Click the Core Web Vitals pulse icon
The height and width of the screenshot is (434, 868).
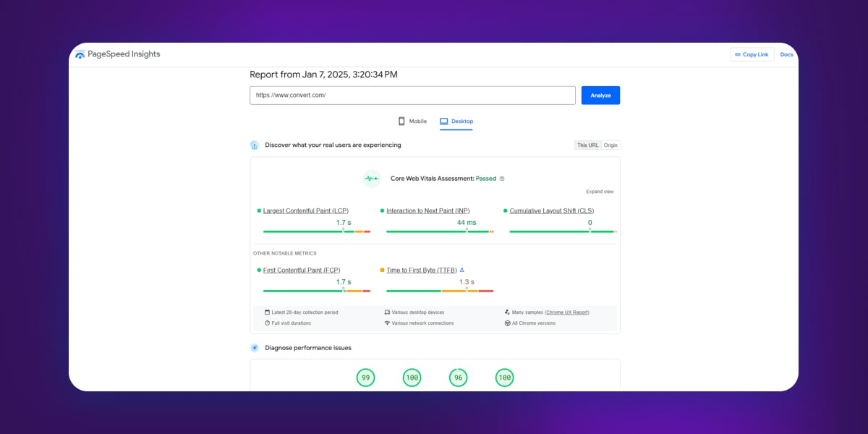click(x=371, y=179)
